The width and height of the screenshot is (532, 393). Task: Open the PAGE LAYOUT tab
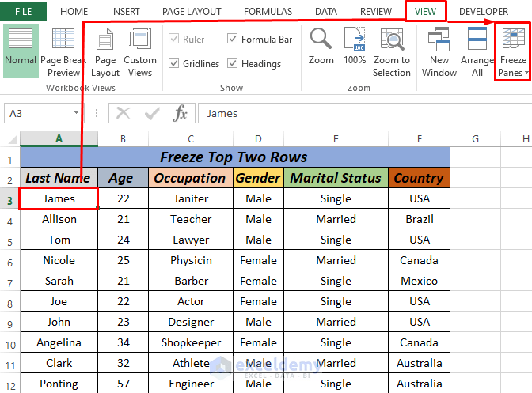point(192,12)
